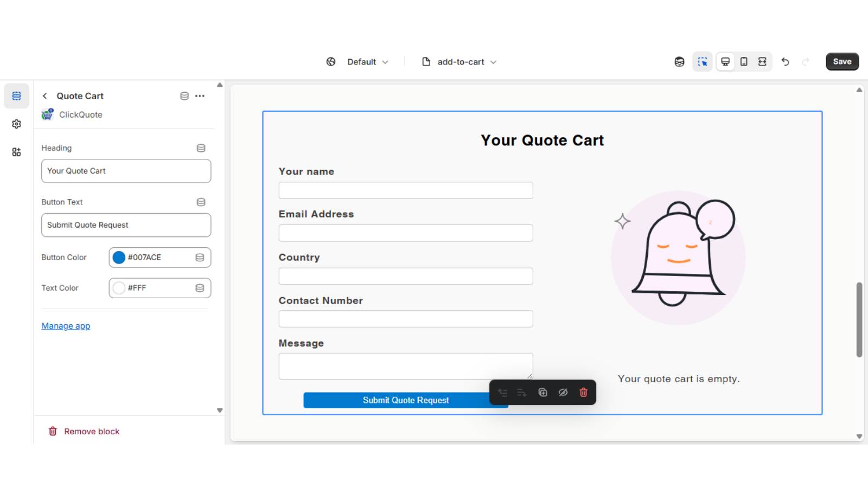Image resolution: width=868 pixels, height=488 pixels.
Task: Click the preview scroll down arrow
Action: coord(859,436)
